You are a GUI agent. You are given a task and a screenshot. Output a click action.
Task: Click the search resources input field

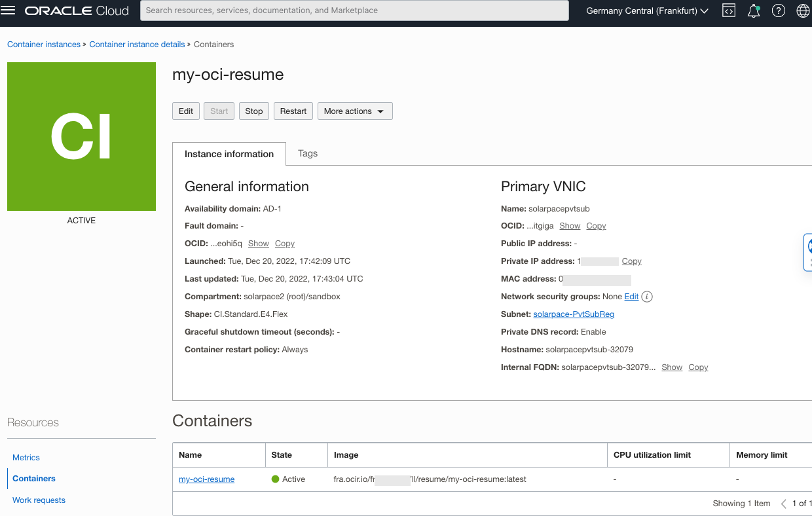pyautogui.click(x=354, y=10)
